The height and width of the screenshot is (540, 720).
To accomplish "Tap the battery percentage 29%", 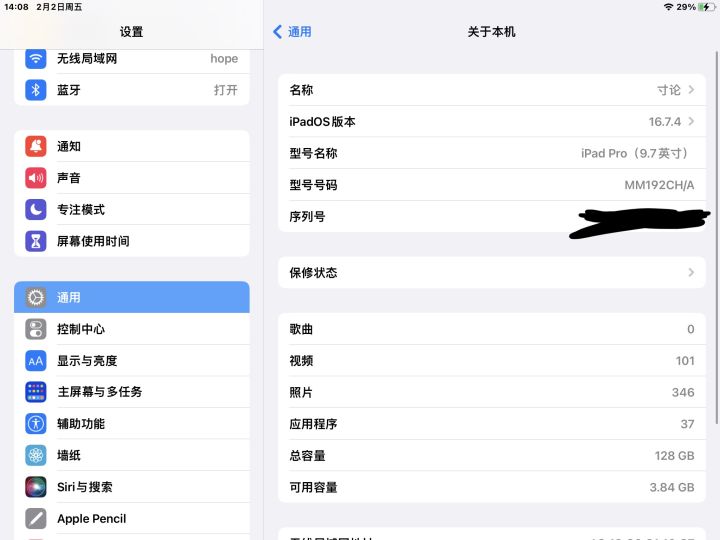I will 686,7.
